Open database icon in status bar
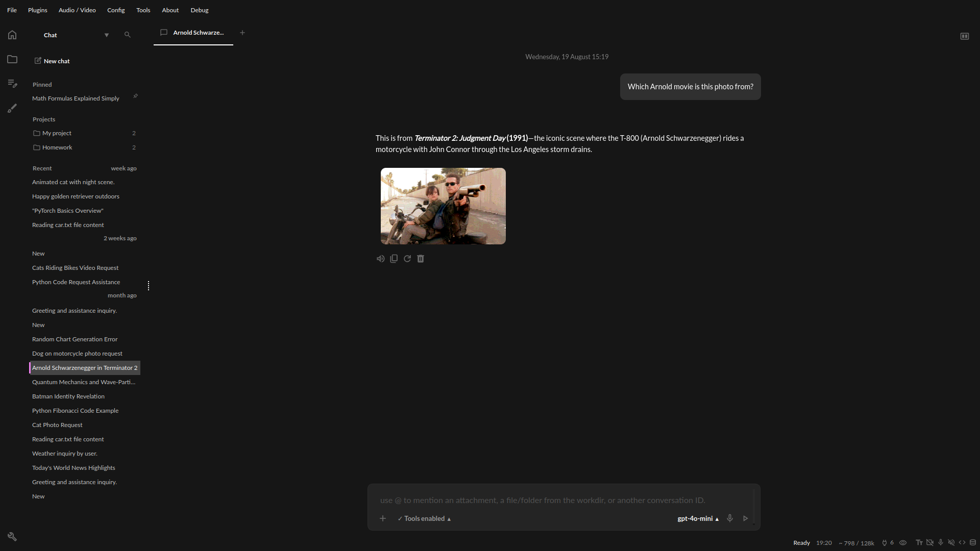980x551 pixels. click(973, 543)
